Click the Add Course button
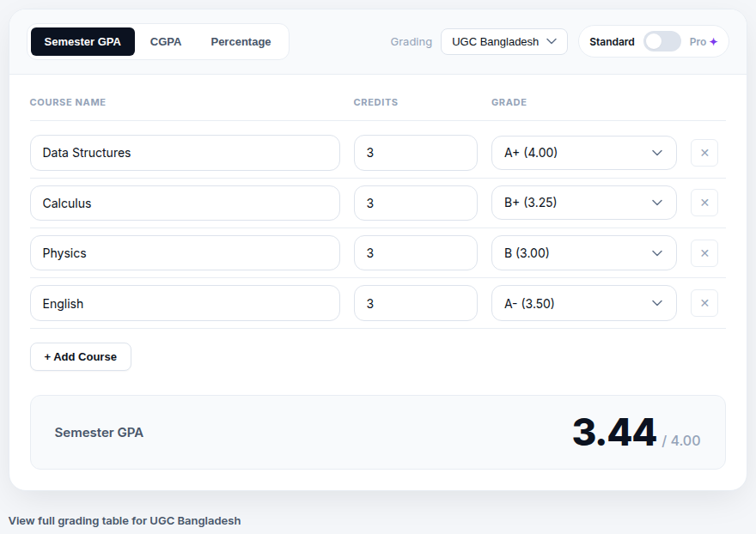This screenshot has height=534, width=756. point(81,356)
